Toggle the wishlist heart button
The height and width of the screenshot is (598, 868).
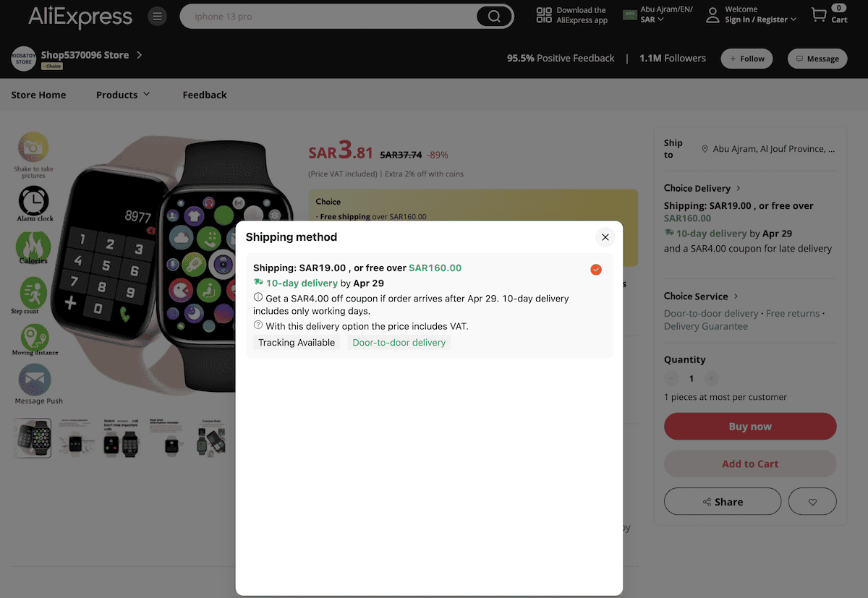pyautogui.click(x=812, y=500)
